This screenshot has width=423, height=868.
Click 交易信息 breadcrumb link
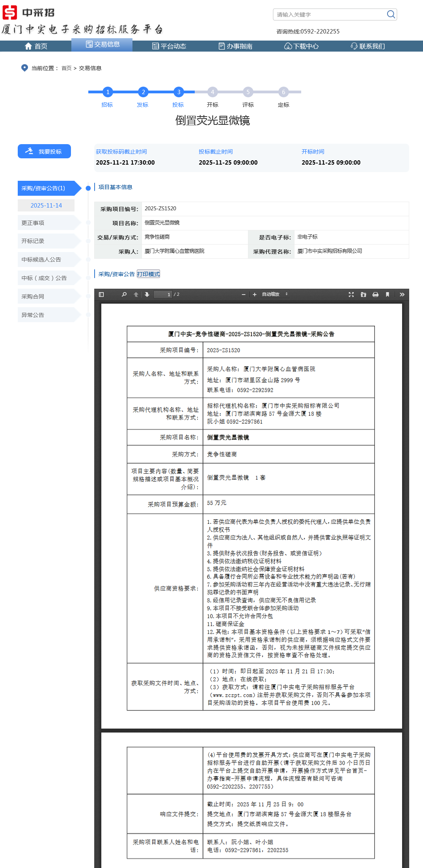click(90, 68)
